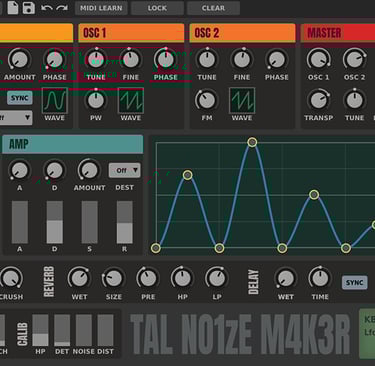Click the redo arrow icon
Image resolution: width=375 pixels, height=366 pixels.
point(62,8)
